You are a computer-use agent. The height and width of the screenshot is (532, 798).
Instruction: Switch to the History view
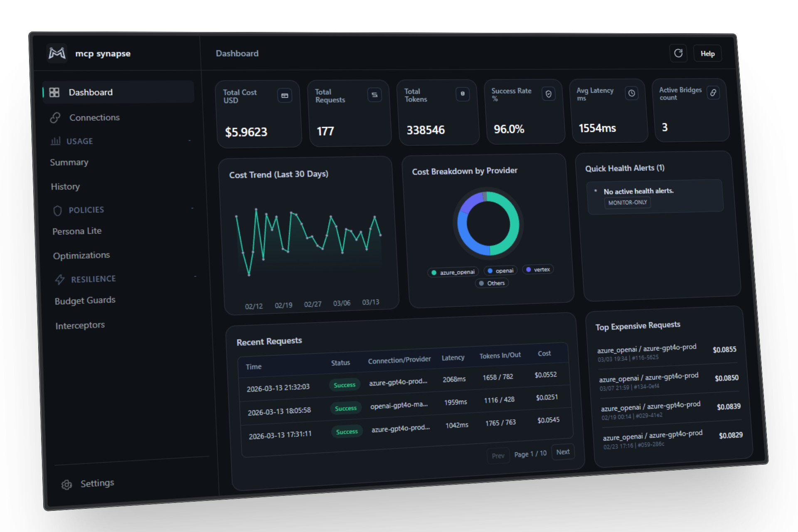click(65, 186)
